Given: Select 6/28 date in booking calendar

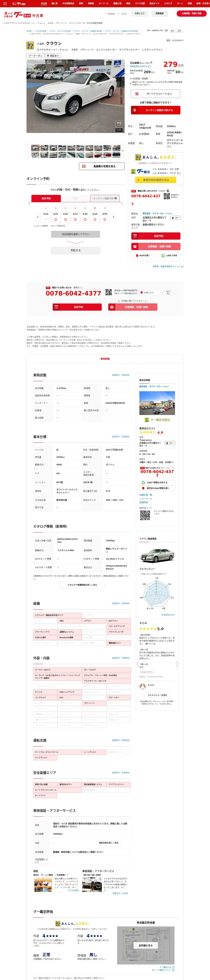Looking at the screenshot, I should (85, 217).
